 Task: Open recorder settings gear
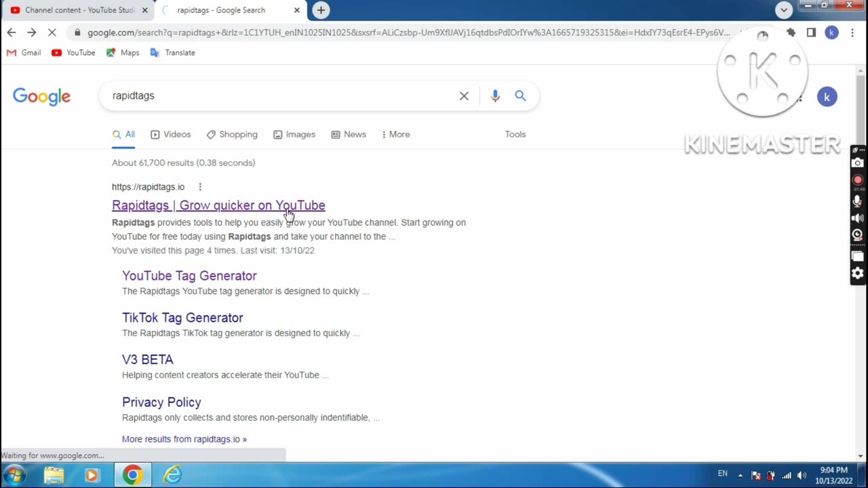pos(858,273)
